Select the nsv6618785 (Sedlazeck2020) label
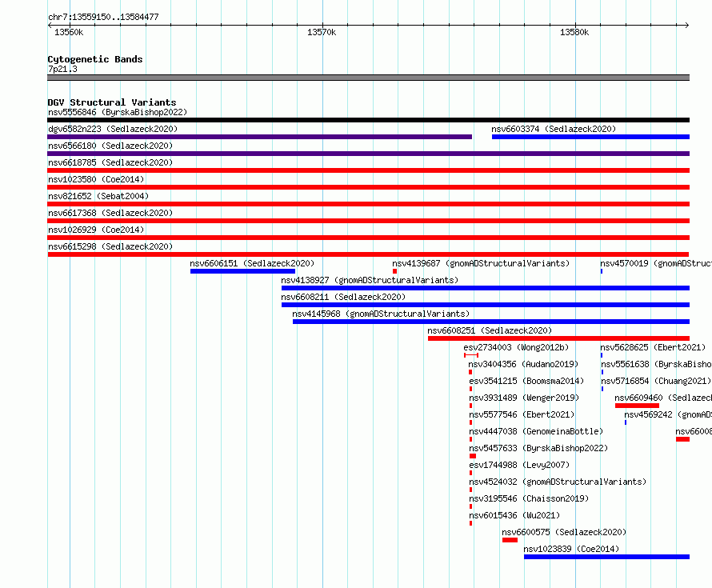Viewport: 712px width, 588px height. (110, 162)
